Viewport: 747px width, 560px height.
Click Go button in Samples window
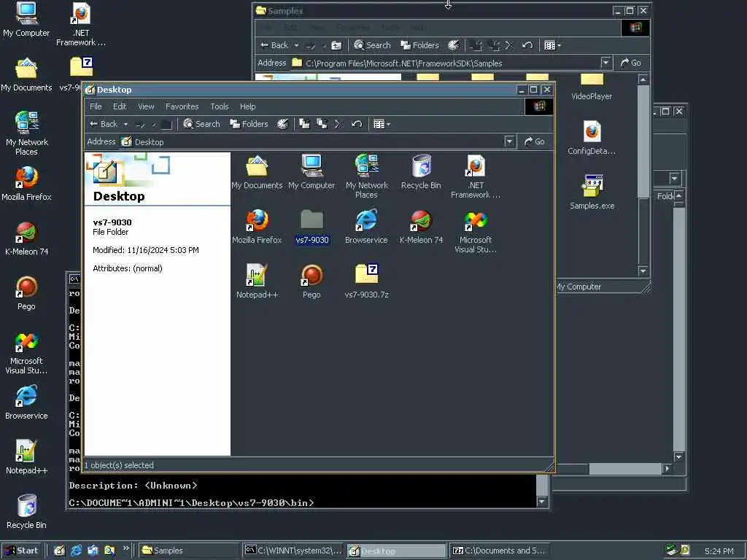[x=631, y=63]
